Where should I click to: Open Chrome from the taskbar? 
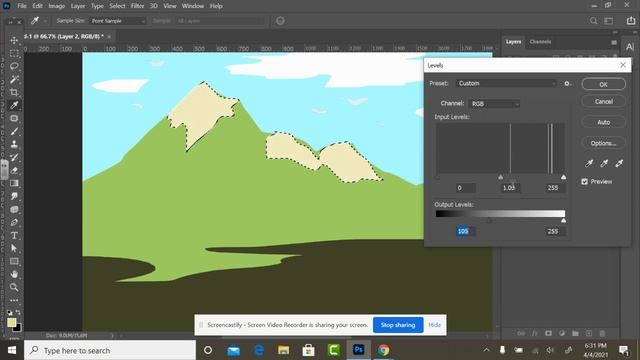click(x=383, y=350)
